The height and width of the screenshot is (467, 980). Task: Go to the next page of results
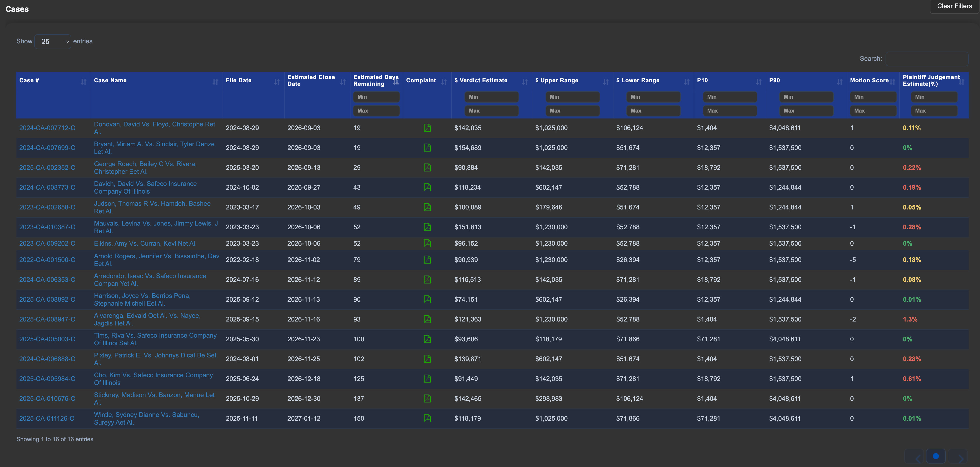pyautogui.click(x=957, y=456)
